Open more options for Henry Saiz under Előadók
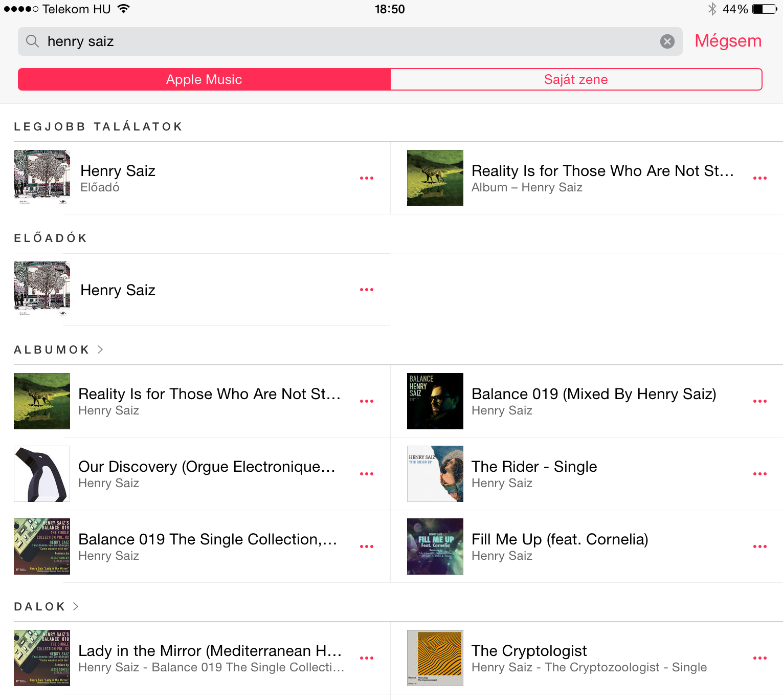Image resolution: width=783 pixels, height=700 pixels. (367, 290)
